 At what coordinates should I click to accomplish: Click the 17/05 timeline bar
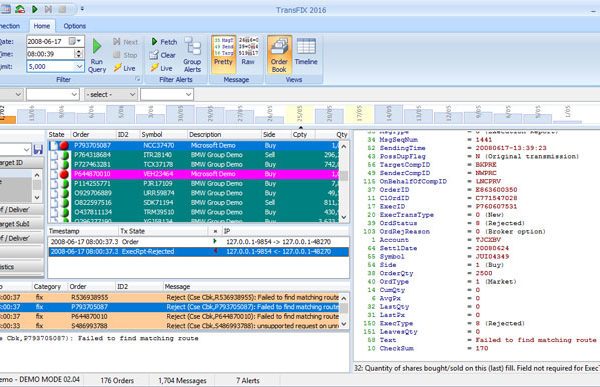[359, 114]
